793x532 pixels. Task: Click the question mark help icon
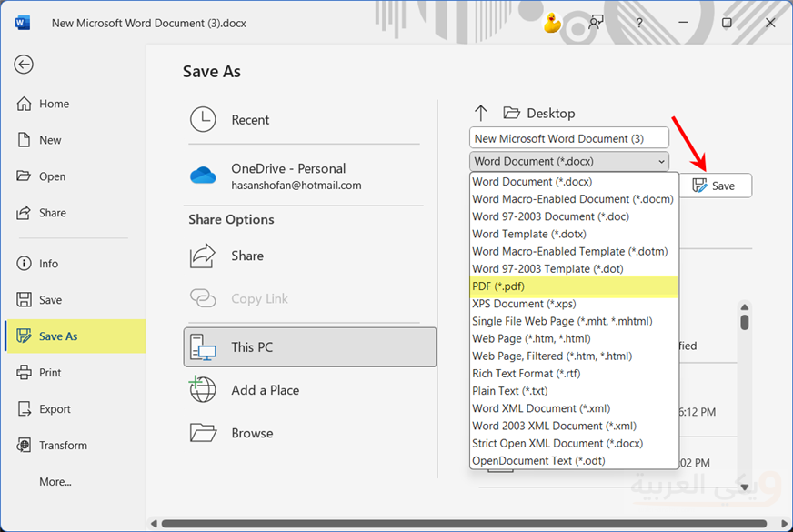(639, 23)
